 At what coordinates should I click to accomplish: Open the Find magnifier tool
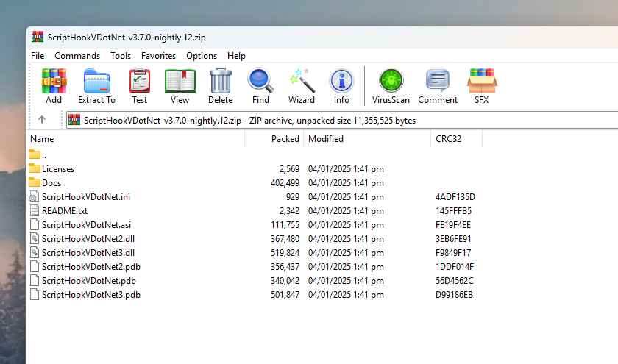coord(260,81)
